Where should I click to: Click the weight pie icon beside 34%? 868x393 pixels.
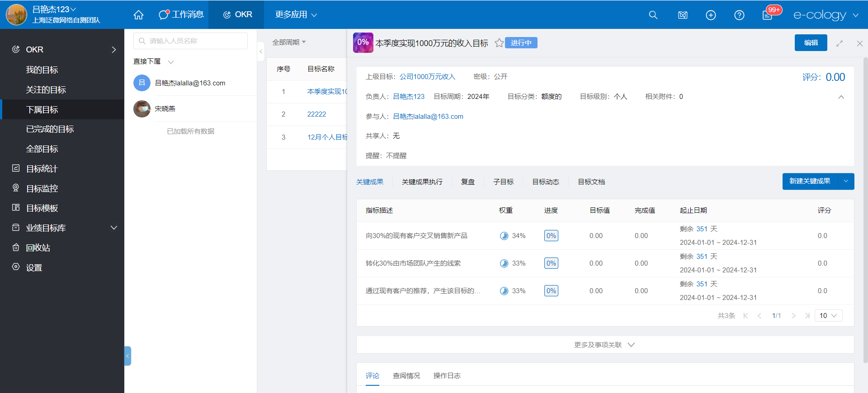coord(504,236)
